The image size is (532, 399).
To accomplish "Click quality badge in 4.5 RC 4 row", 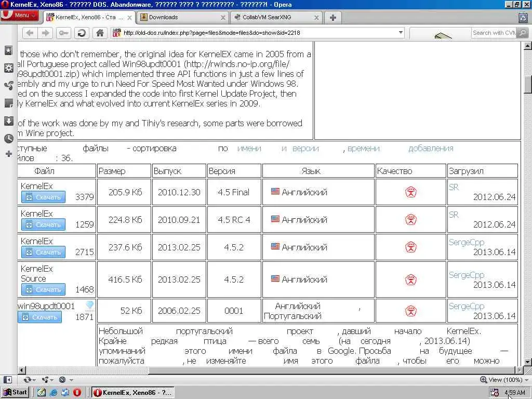I will coord(411,220).
